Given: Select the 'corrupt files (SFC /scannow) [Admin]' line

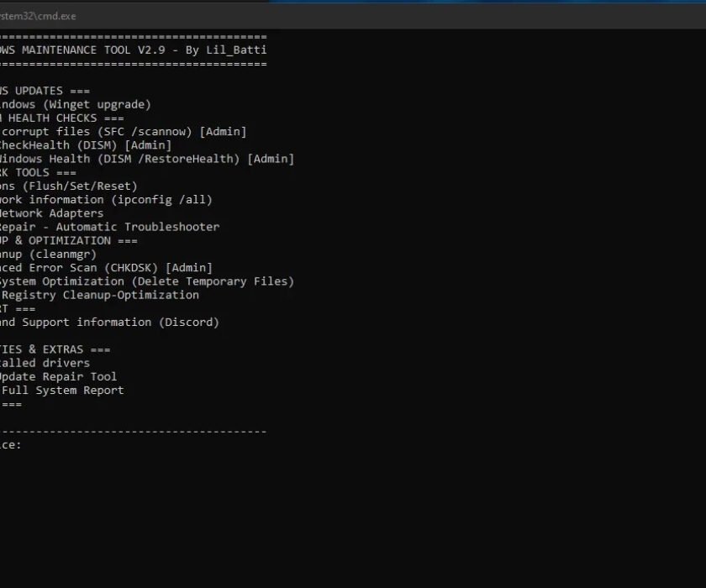Looking at the screenshot, I should (124, 132).
